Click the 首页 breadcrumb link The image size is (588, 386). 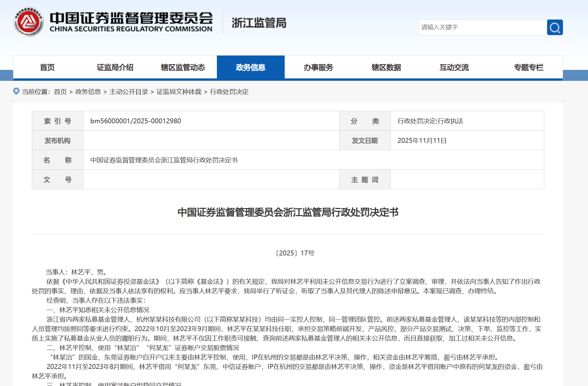point(60,92)
